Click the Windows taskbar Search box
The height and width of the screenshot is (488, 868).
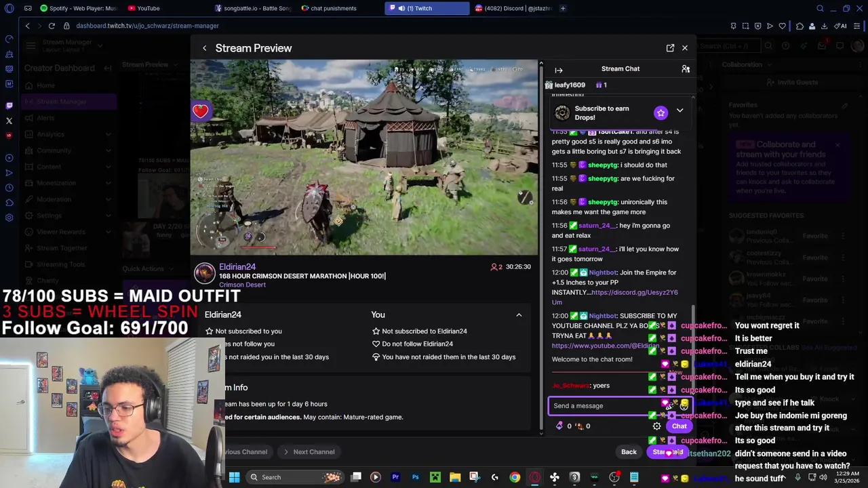[295, 477]
